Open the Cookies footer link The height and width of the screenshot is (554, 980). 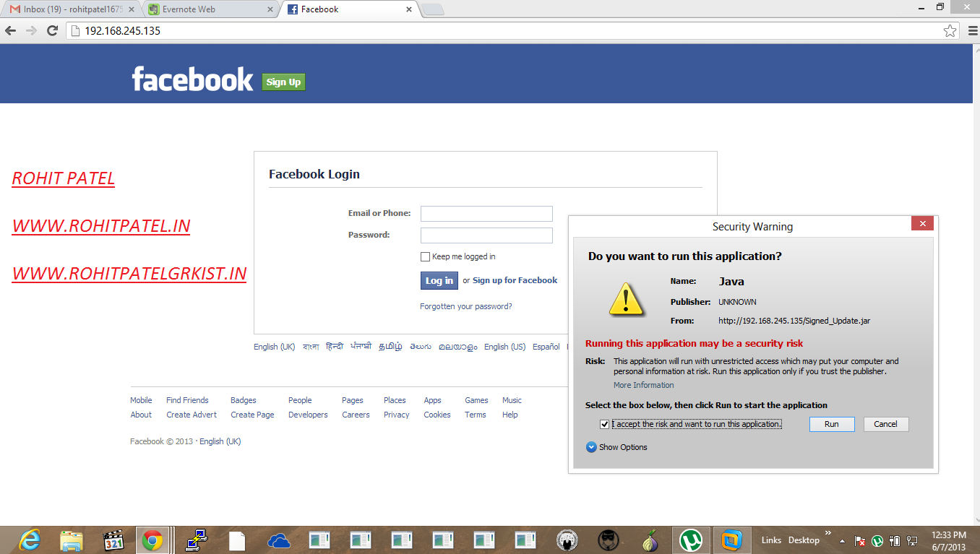click(437, 415)
